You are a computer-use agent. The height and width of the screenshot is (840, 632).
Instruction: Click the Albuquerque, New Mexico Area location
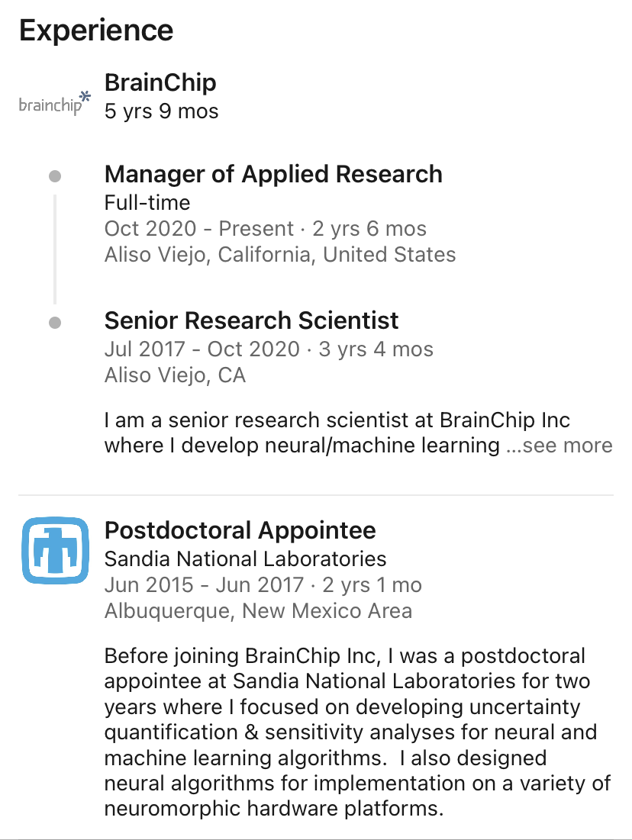click(258, 611)
